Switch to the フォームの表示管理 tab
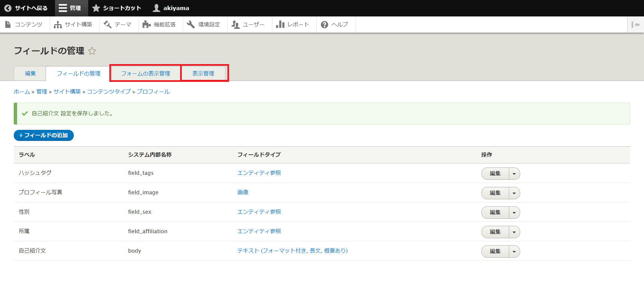The width and height of the screenshot is (644, 303). [146, 73]
